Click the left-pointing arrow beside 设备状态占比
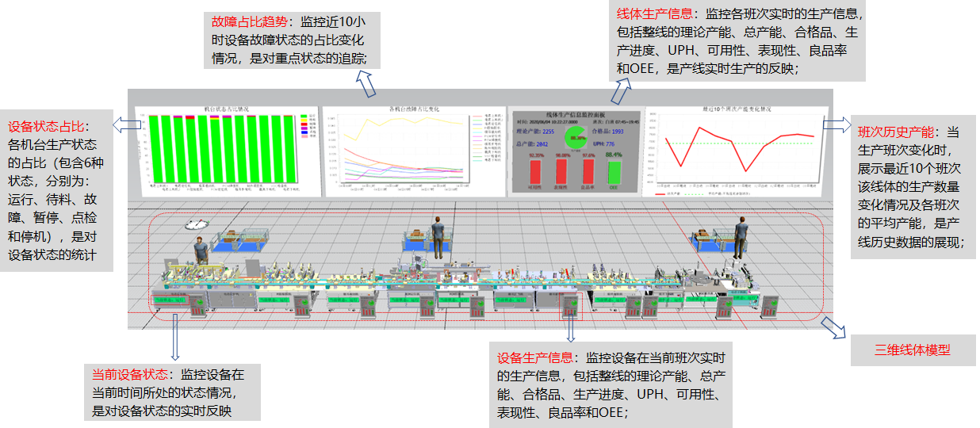 point(121,124)
